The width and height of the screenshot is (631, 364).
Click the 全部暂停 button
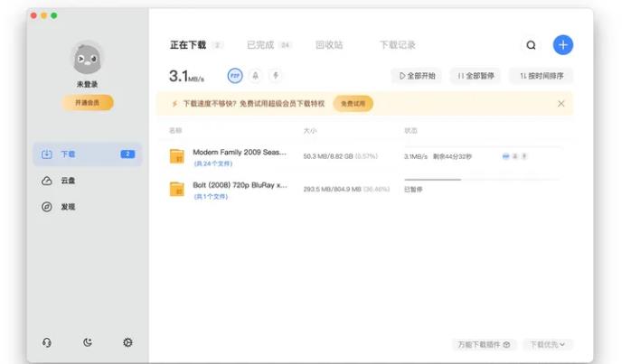click(x=475, y=76)
